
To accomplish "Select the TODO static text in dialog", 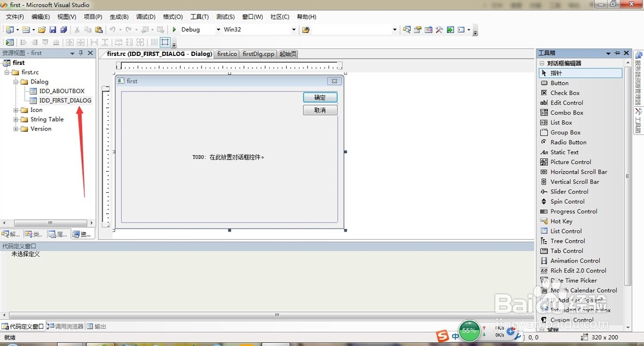I will [x=229, y=157].
